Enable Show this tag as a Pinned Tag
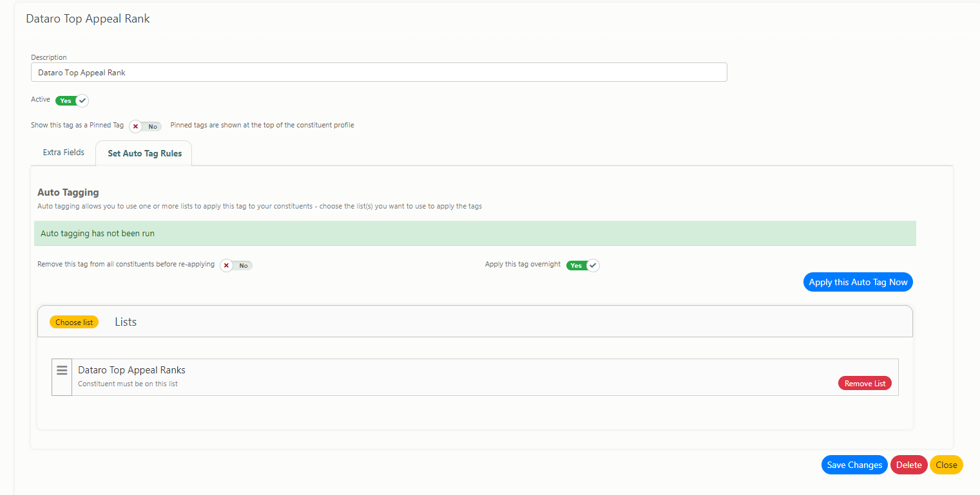980x495 pixels. point(146,126)
